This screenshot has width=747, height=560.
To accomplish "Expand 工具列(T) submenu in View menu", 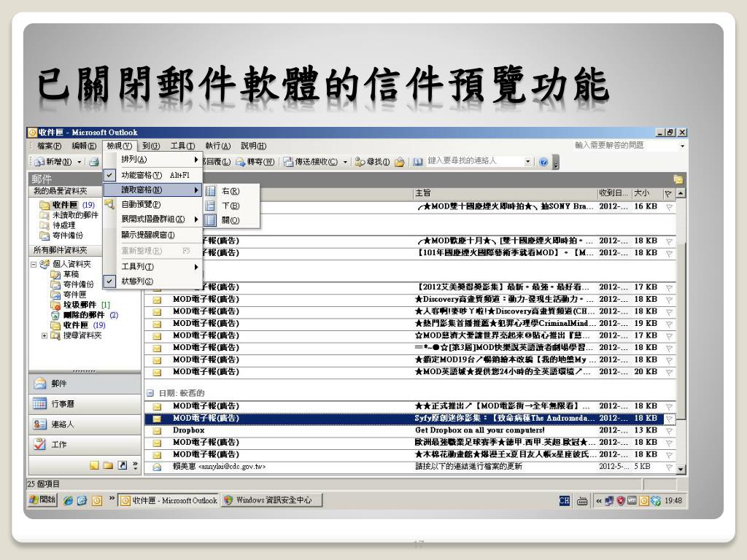I will tap(153, 267).
